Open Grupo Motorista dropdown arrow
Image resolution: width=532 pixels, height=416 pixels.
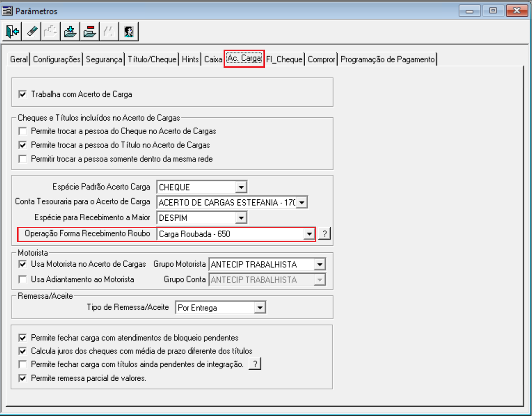320,264
